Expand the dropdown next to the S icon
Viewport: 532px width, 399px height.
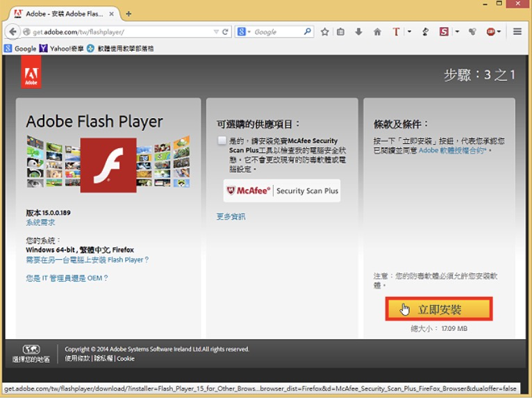point(457,31)
